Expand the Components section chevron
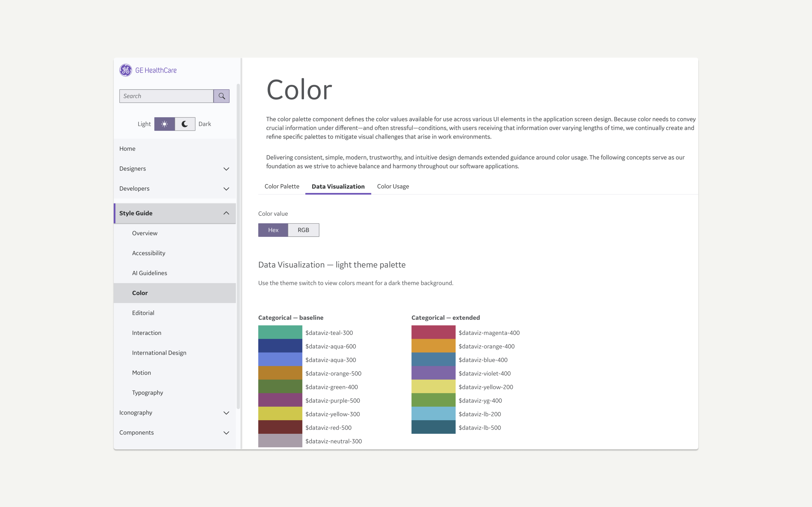The width and height of the screenshot is (812, 507). click(x=226, y=433)
